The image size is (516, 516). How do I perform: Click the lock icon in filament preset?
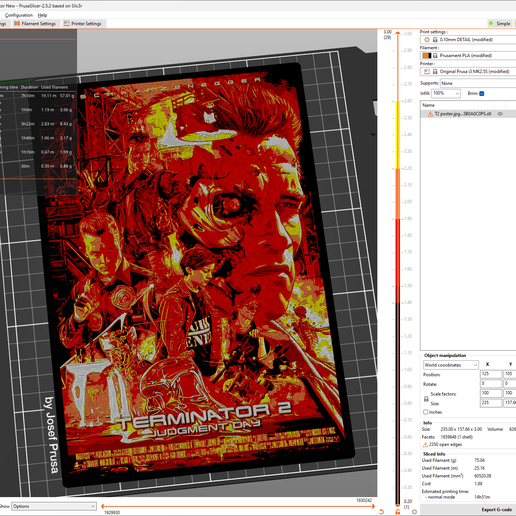(435, 56)
